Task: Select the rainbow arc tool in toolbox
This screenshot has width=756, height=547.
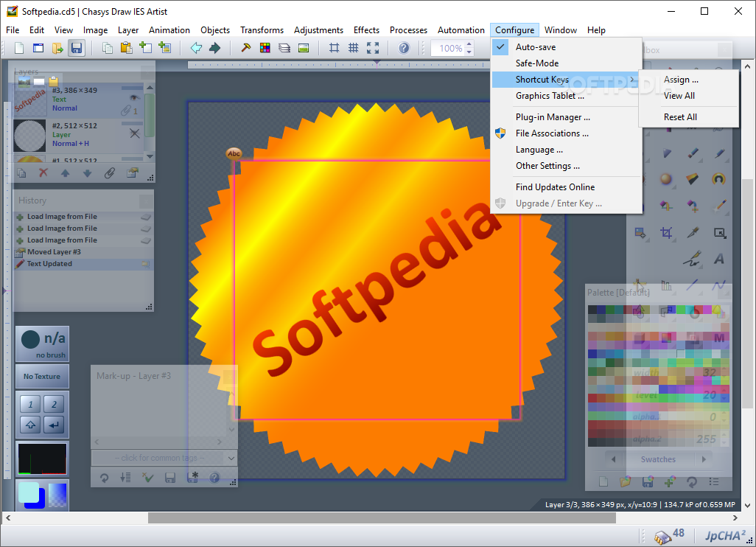Action: coord(719,179)
